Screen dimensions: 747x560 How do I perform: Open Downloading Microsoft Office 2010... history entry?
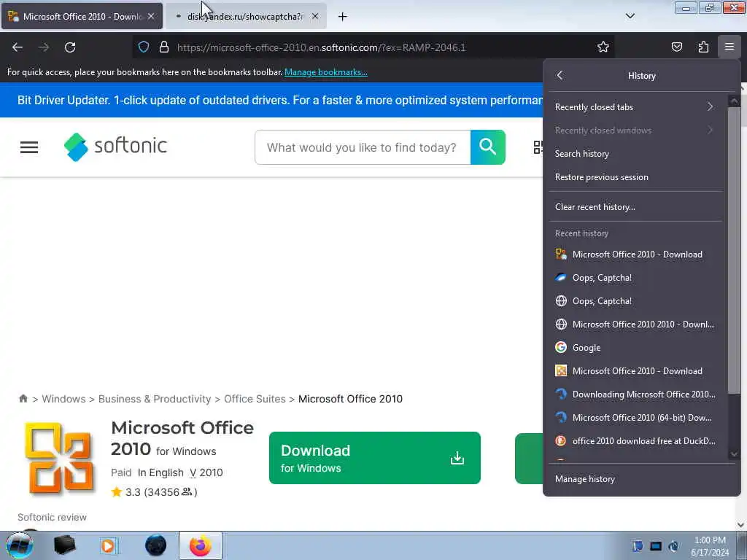635,394
